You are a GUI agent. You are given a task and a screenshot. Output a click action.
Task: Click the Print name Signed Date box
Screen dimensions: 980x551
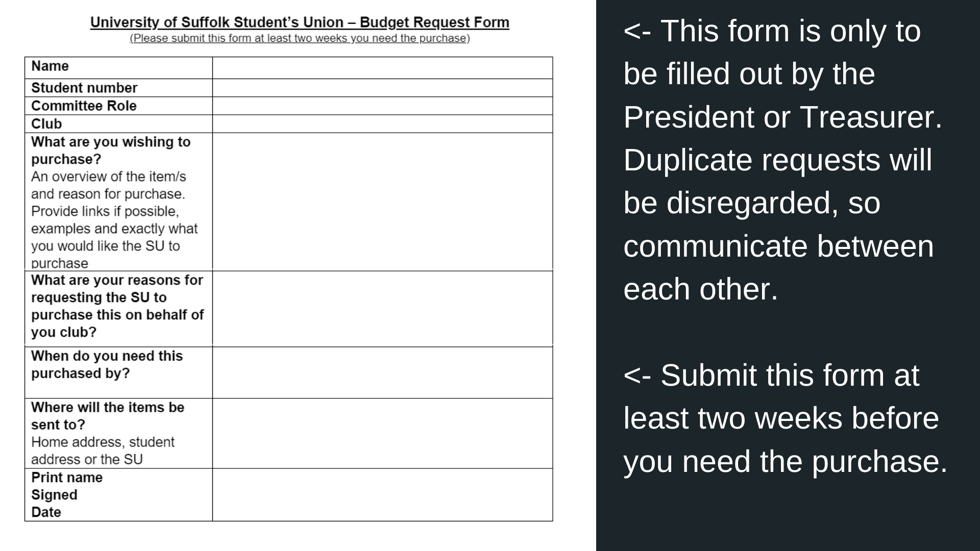click(382, 495)
